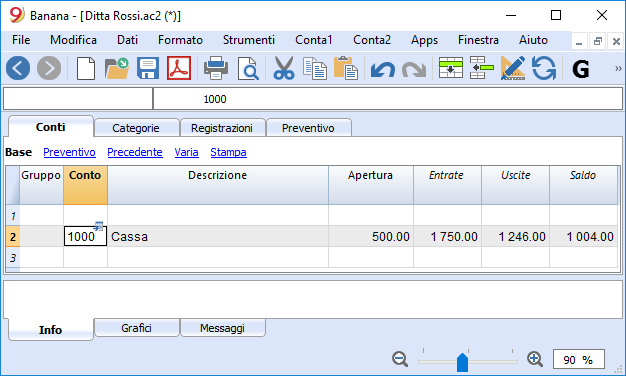
Task: Open the Precedente view link
Action: point(135,152)
